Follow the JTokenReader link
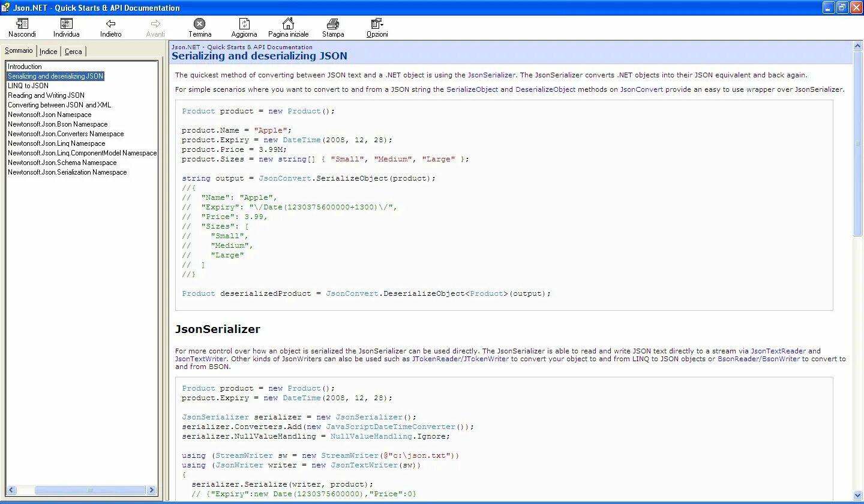The width and height of the screenshot is (864, 504). click(434, 359)
